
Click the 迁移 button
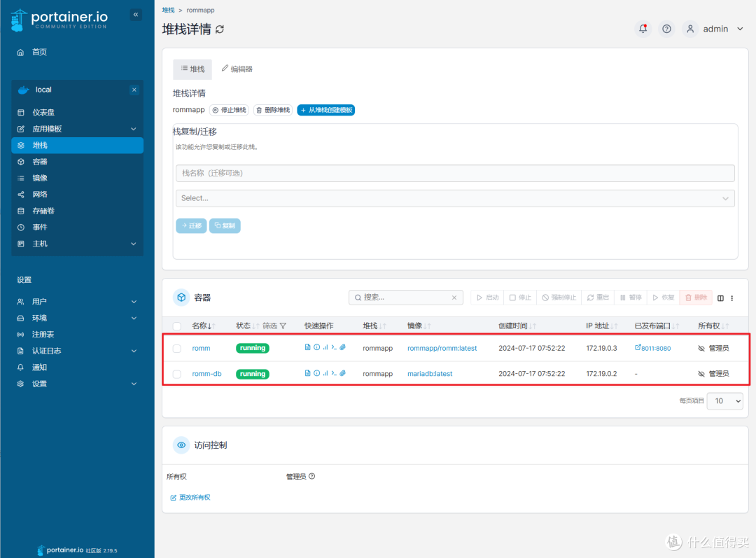tap(191, 225)
